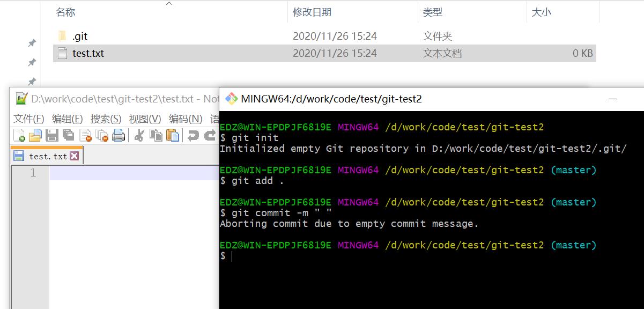Click the Open file folder icon in Notepad++
The image size is (644, 309).
point(35,135)
